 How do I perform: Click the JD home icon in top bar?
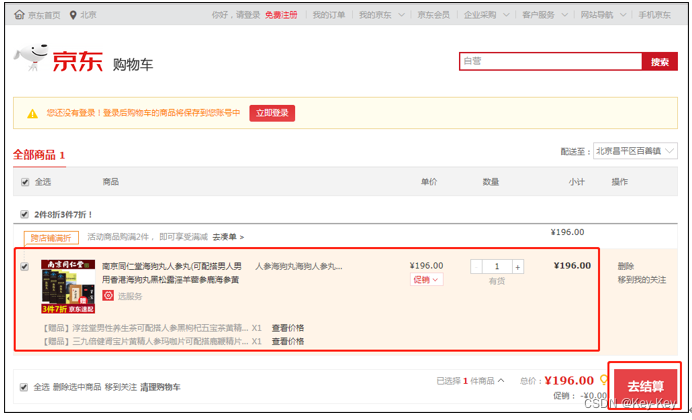[x=19, y=15]
